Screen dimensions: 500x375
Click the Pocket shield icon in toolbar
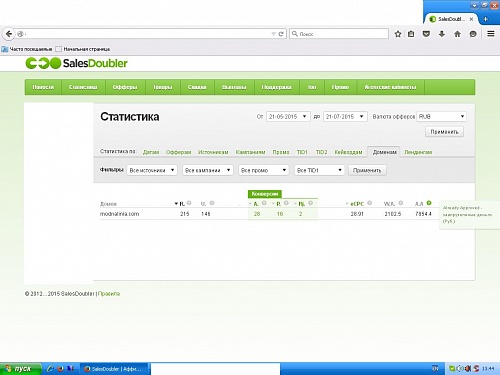click(x=426, y=34)
